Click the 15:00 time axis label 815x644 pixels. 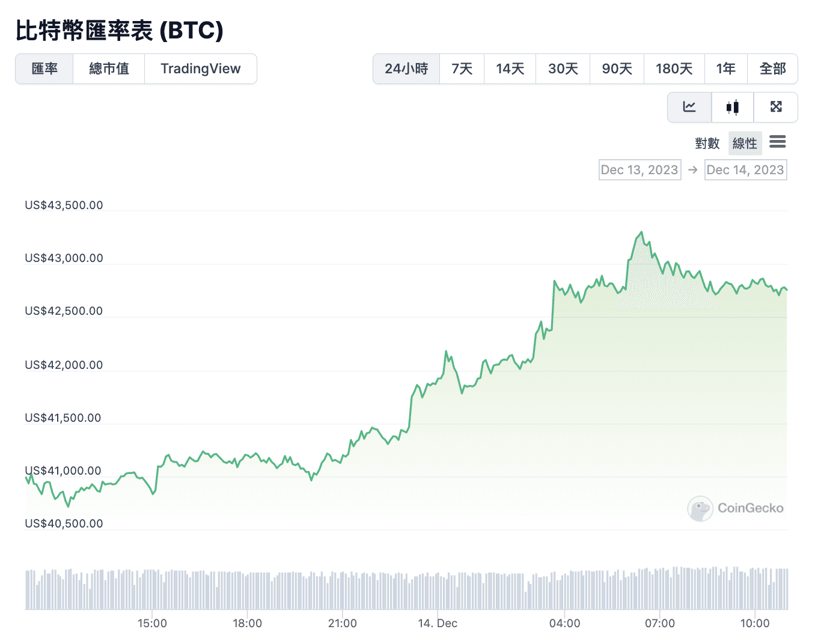click(x=152, y=624)
